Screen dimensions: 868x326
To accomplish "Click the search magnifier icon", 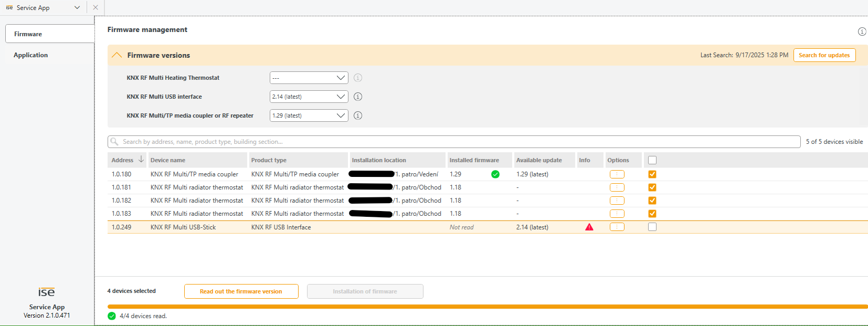I will pos(114,142).
